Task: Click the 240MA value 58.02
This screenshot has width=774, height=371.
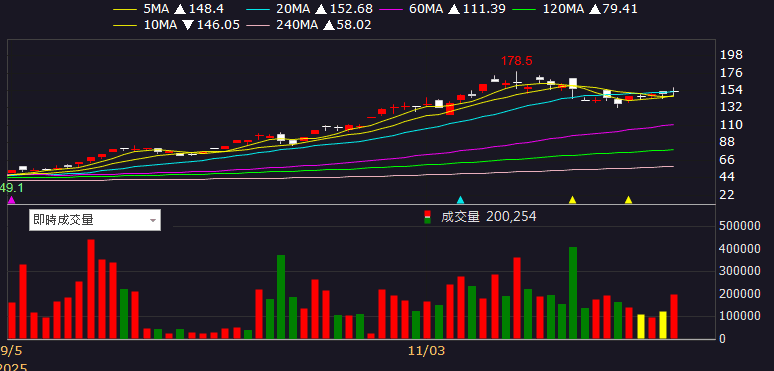Action: (354, 25)
